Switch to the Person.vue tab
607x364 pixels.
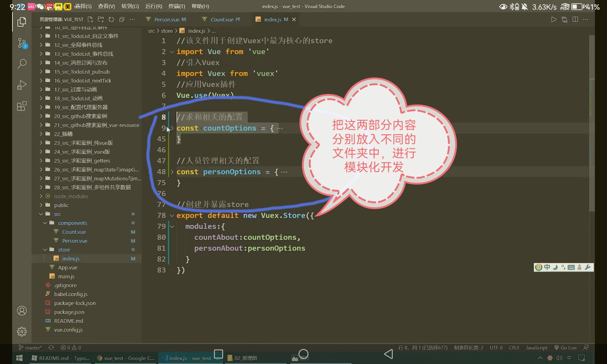click(x=167, y=19)
